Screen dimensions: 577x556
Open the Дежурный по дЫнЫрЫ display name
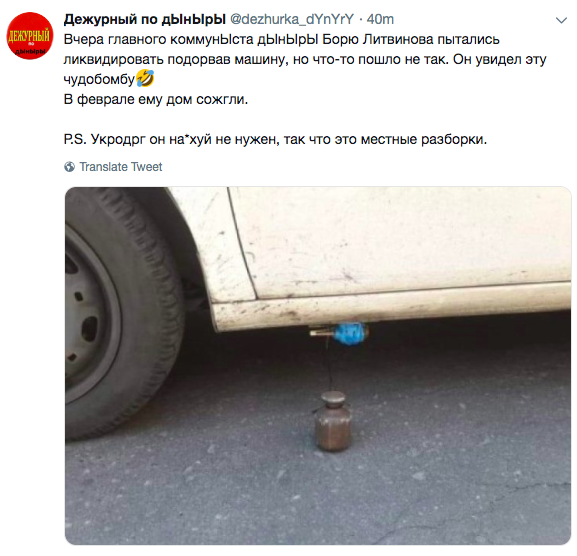coord(145,19)
